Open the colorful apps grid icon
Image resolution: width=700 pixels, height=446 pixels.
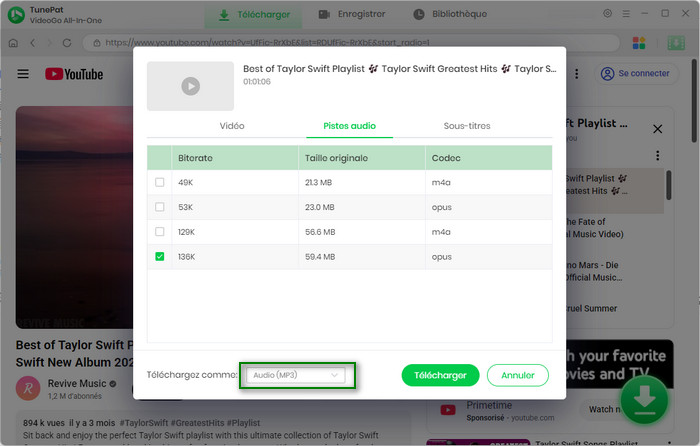coord(639,43)
